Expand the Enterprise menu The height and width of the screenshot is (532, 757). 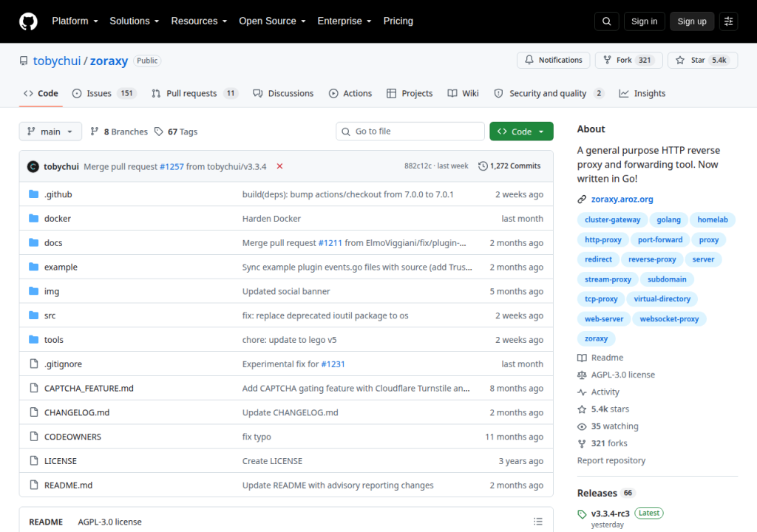[344, 21]
